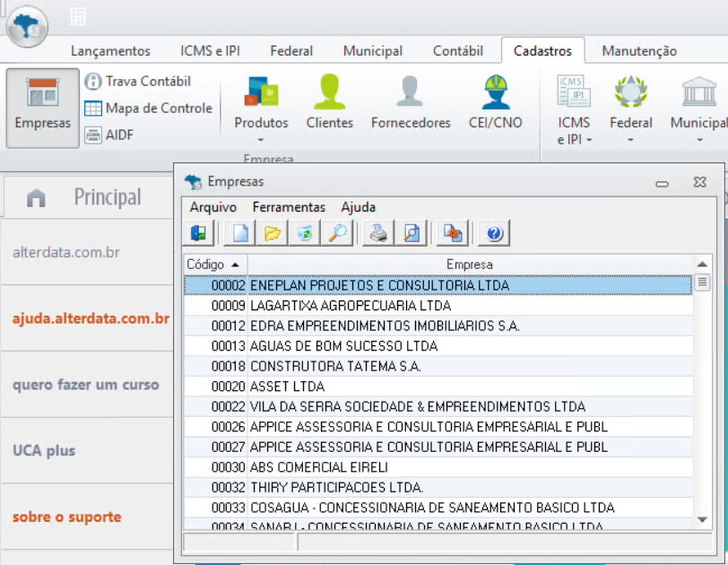This screenshot has height=565, width=728.
Task: Open Clientes registration
Action: tap(330, 102)
